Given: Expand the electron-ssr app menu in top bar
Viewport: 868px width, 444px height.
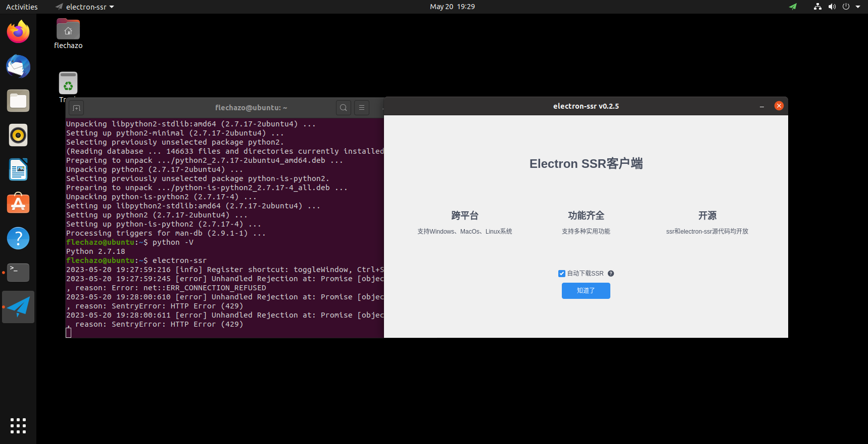Looking at the screenshot, I should 85,7.
